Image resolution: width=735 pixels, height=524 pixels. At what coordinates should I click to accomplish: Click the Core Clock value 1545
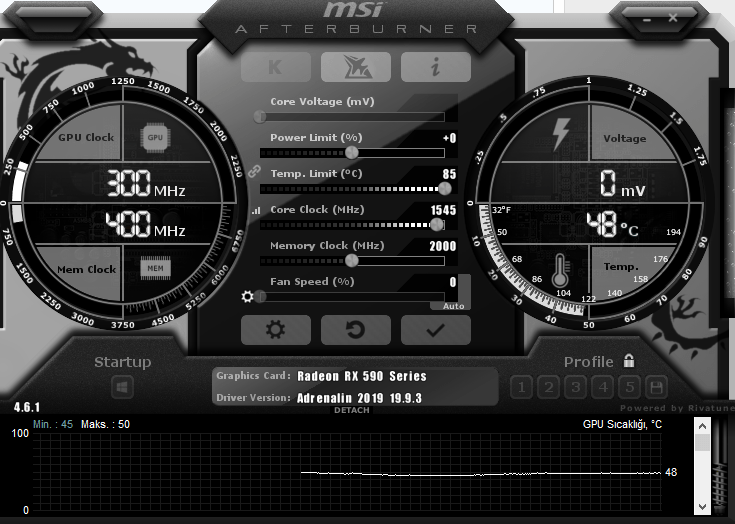click(443, 210)
